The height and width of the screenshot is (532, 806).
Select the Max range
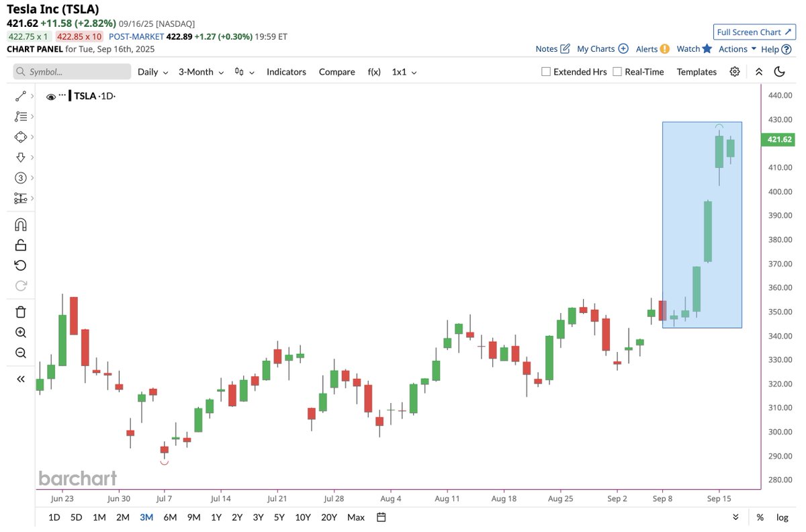pos(356,517)
